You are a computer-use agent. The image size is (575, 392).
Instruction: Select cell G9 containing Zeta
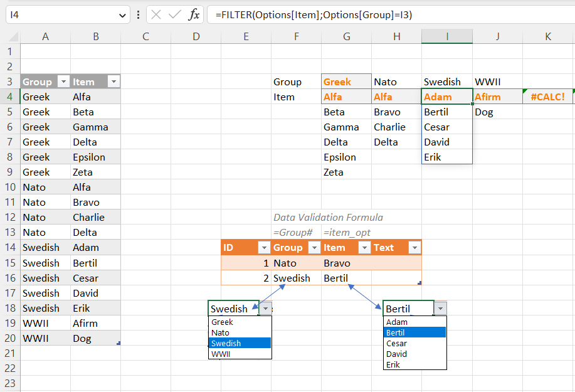[x=347, y=172]
